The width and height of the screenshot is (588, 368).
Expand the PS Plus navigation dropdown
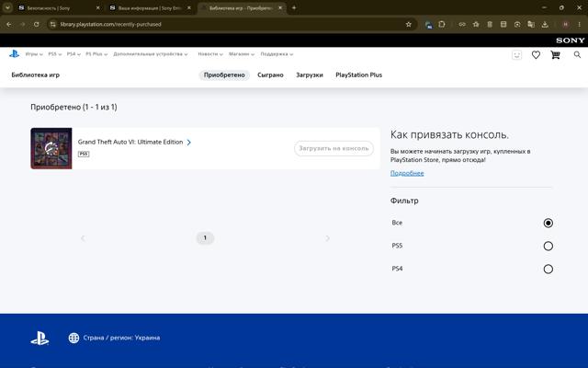96,54
